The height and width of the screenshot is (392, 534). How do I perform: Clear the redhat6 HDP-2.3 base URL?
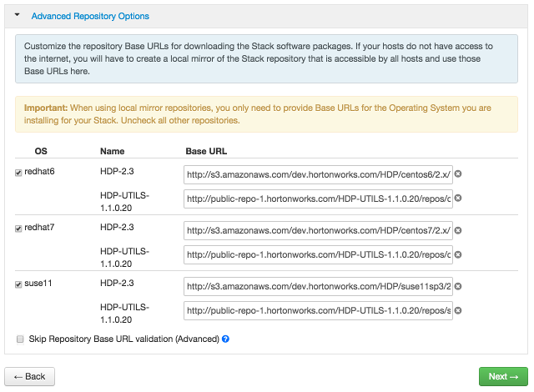(458, 173)
